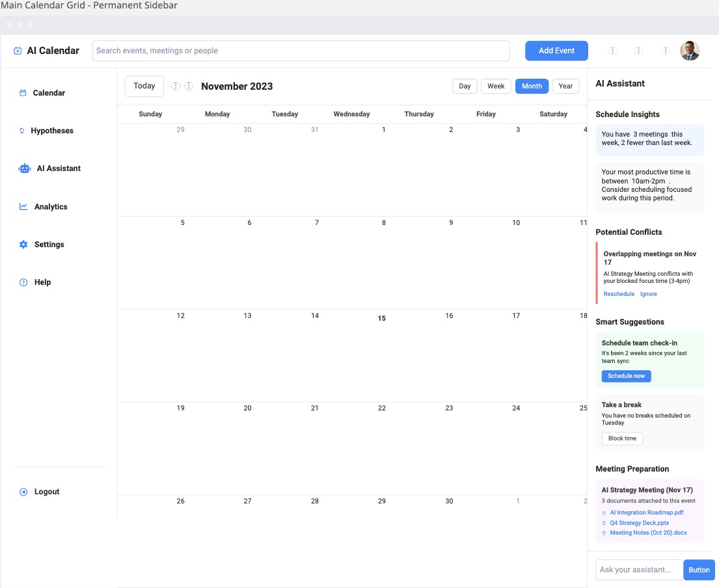Screen dimensions: 719x588
Task: Open the AI Assistant robot icon
Action: [23, 168]
